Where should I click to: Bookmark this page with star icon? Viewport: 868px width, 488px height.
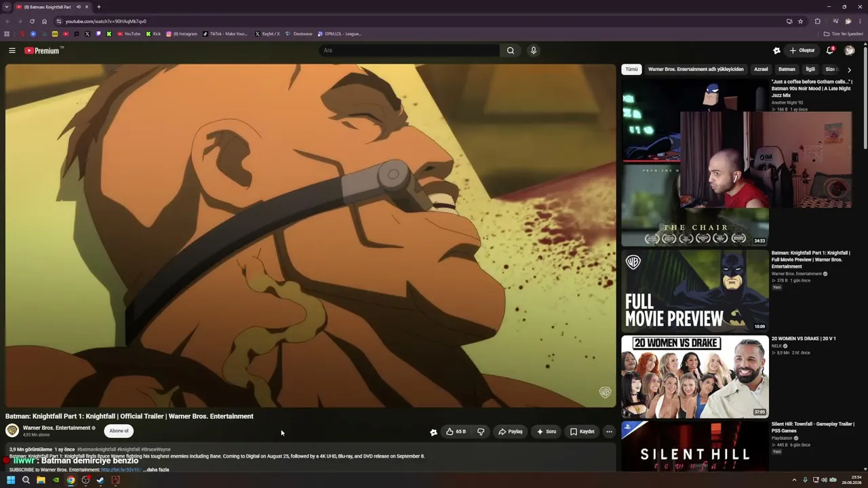800,21
